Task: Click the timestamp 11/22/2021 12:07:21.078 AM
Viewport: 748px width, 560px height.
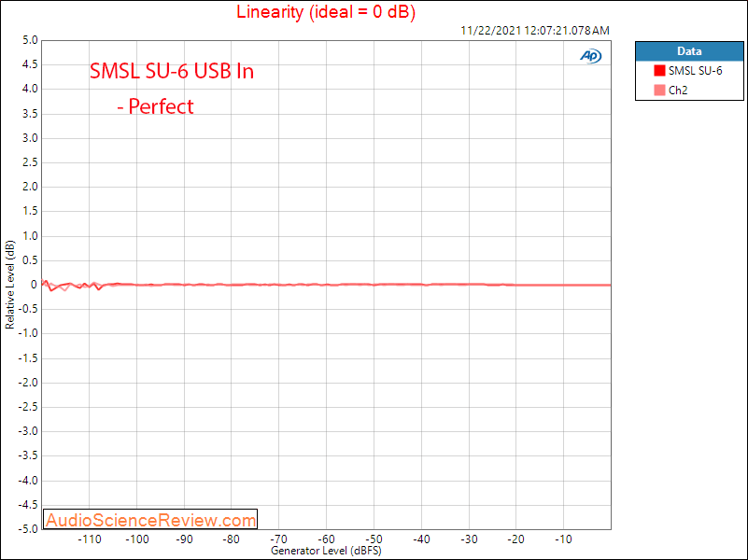Action: (x=535, y=31)
